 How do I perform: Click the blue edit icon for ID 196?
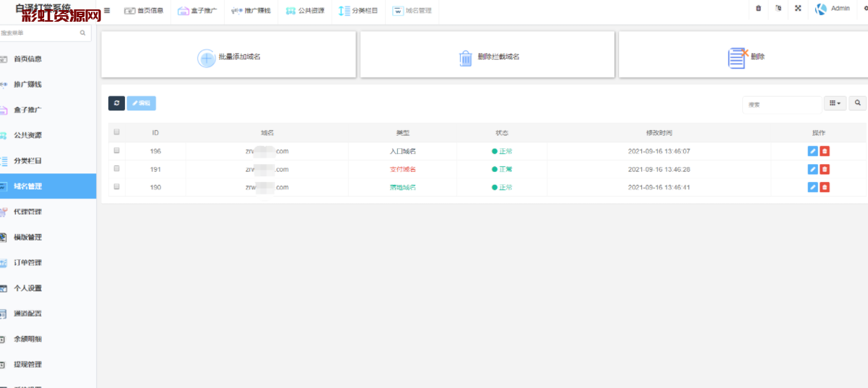[812, 151]
